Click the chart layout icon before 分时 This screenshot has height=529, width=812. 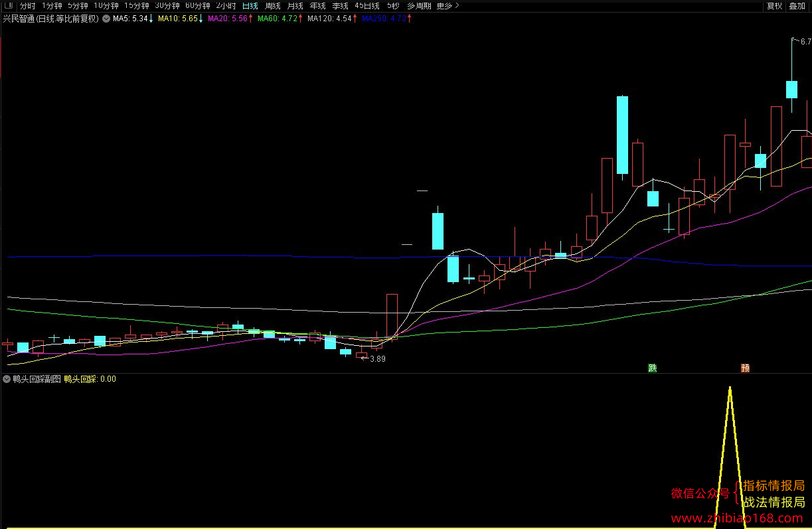tap(8, 6)
